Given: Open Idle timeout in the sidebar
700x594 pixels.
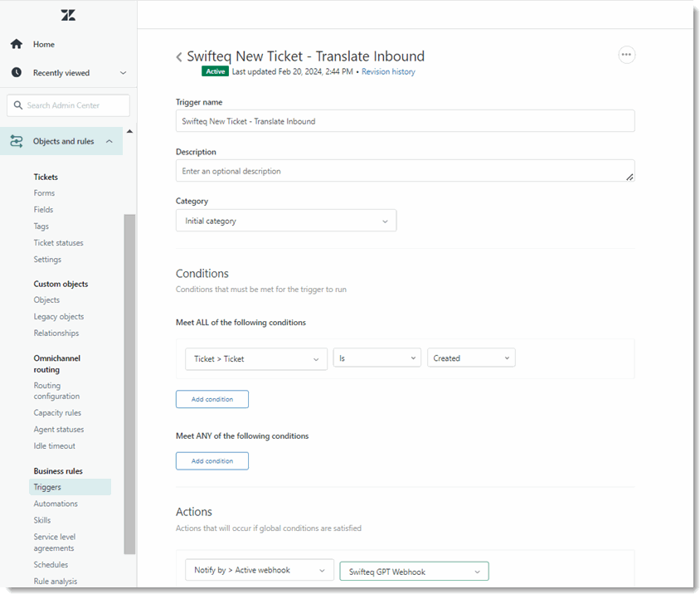Looking at the screenshot, I should 55,445.
